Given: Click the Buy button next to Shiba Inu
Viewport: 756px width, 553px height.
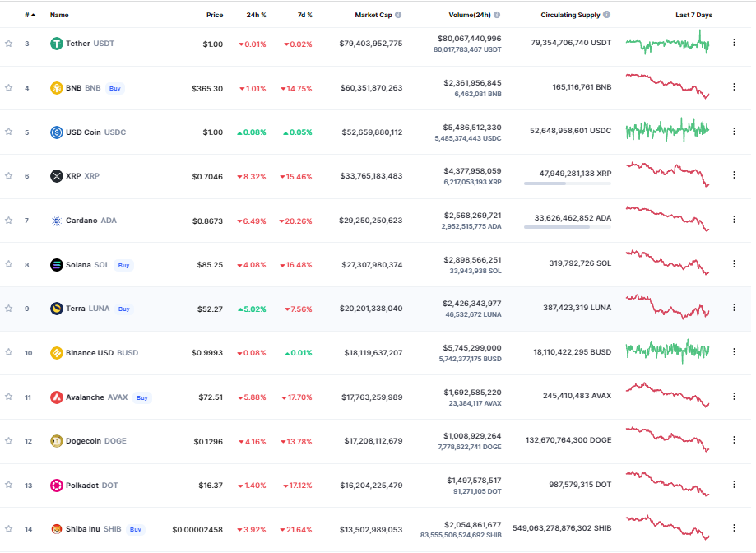Looking at the screenshot, I should coord(136,529).
